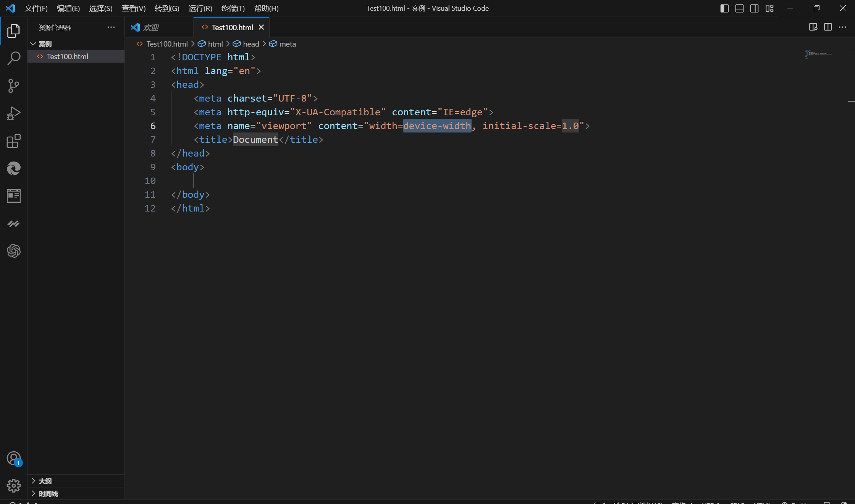Click initial-scale=1.0 text on line 6

point(531,126)
